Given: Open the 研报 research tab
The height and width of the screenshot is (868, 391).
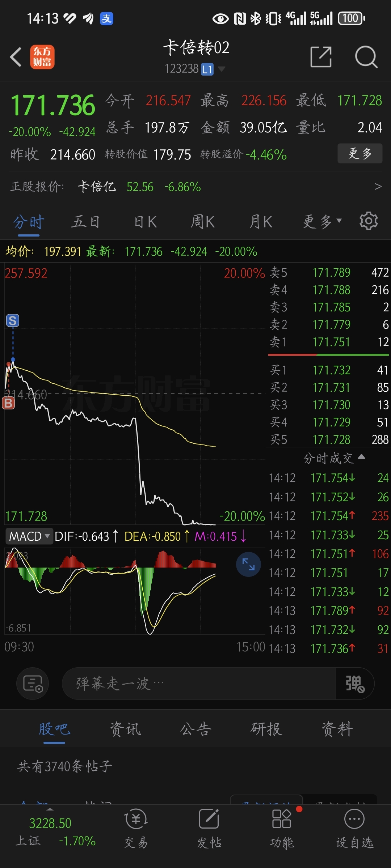Looking at the screenshot, I should click(266, 729).
